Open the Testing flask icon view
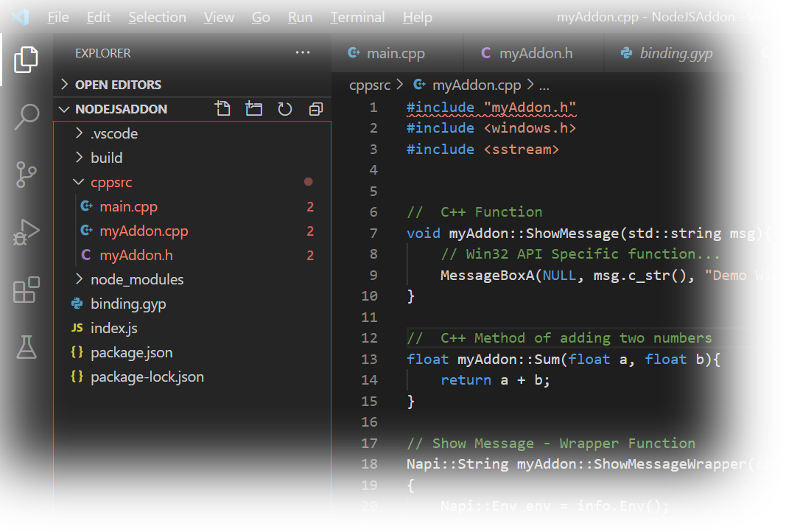This screenshot has height=532, width=786. click(27, 346)
